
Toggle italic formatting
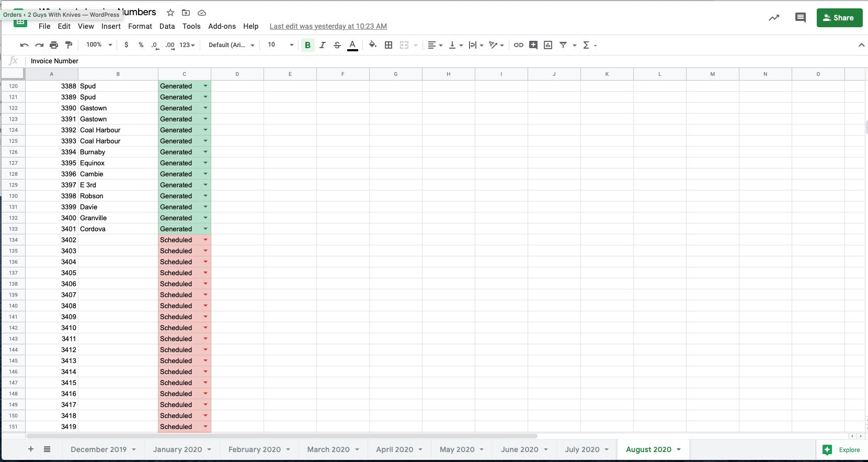[323, 45]
